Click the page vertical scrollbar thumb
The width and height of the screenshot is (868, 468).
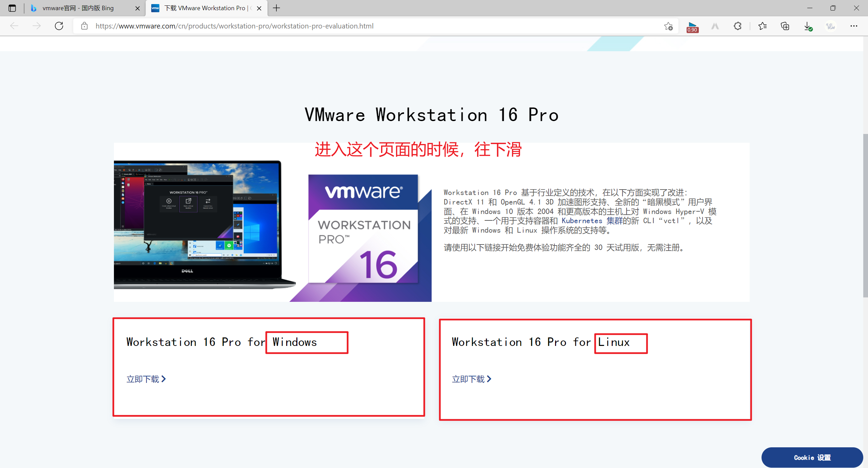pyautogui.click(x=865, y=215)
